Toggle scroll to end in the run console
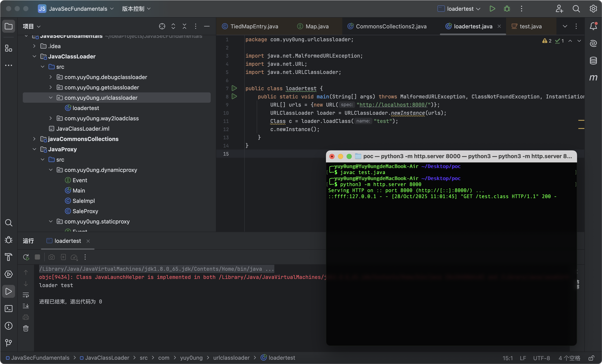Screen dimensions: 602x364 (x=26, y=306)
